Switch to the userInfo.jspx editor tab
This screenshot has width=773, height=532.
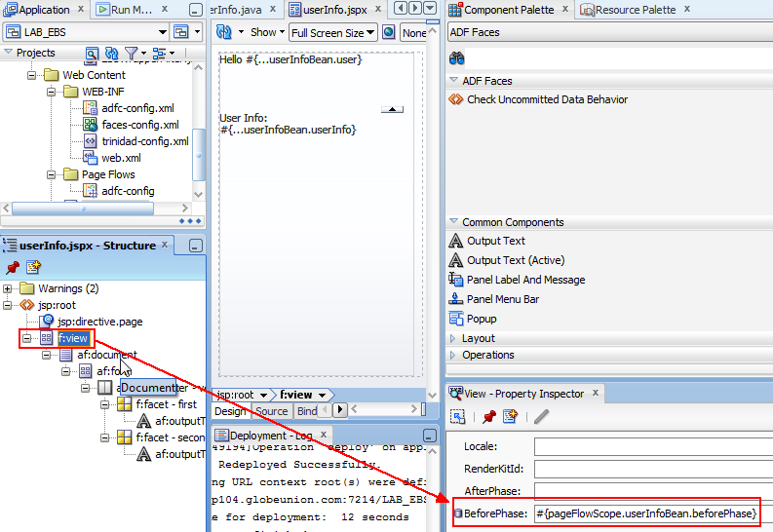335,10
